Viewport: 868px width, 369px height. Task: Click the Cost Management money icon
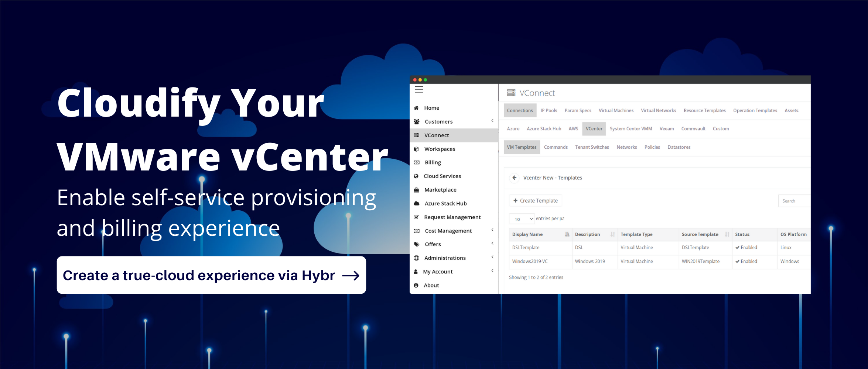[417, 231]
